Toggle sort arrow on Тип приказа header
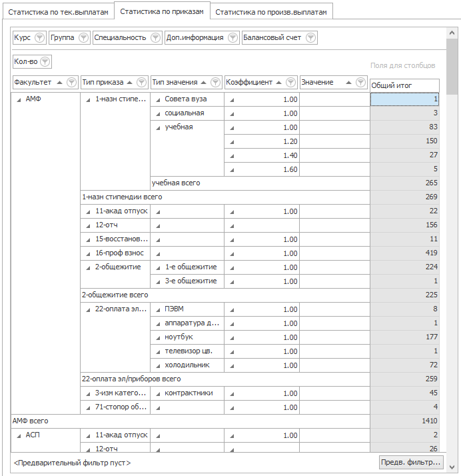The height and width of the screenshot is (476, 461). (129, 83)
